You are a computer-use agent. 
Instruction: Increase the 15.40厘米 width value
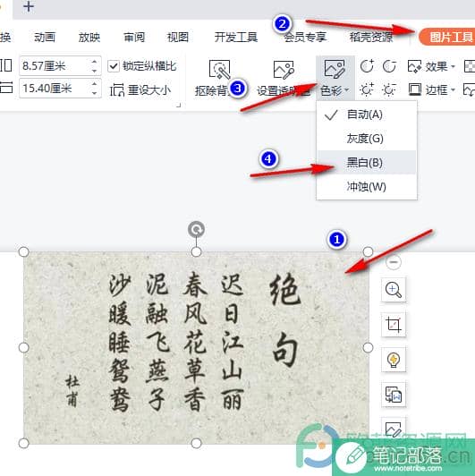click(95, 84)
